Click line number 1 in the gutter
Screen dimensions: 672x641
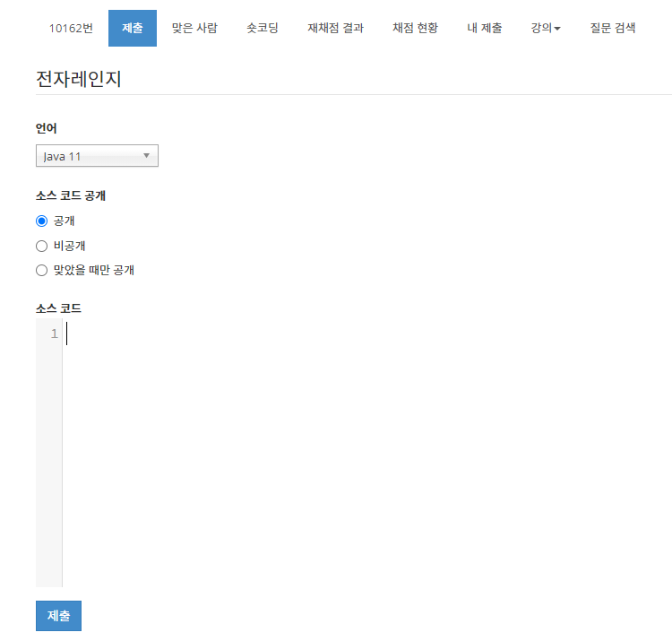54,333
